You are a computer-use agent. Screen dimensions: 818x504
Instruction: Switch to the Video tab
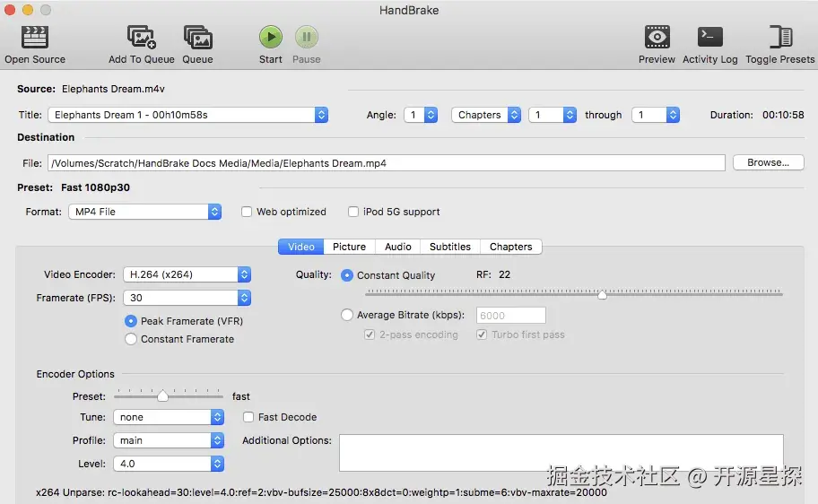[x=301, y=247]
